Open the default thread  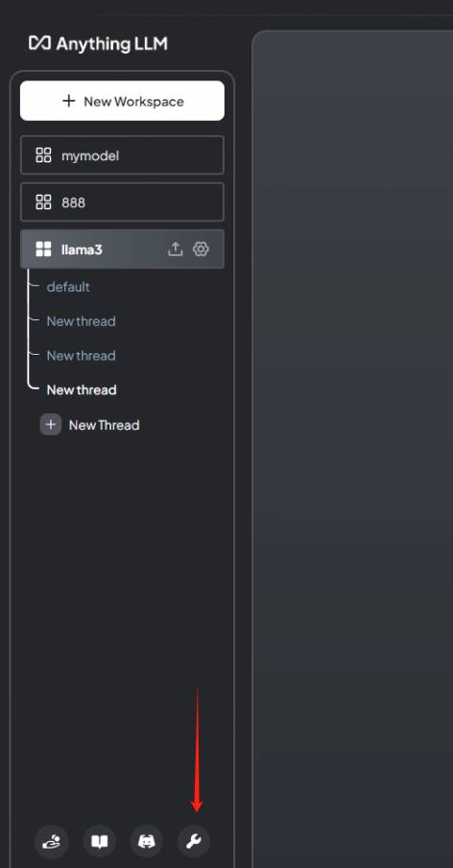(68, 287)
